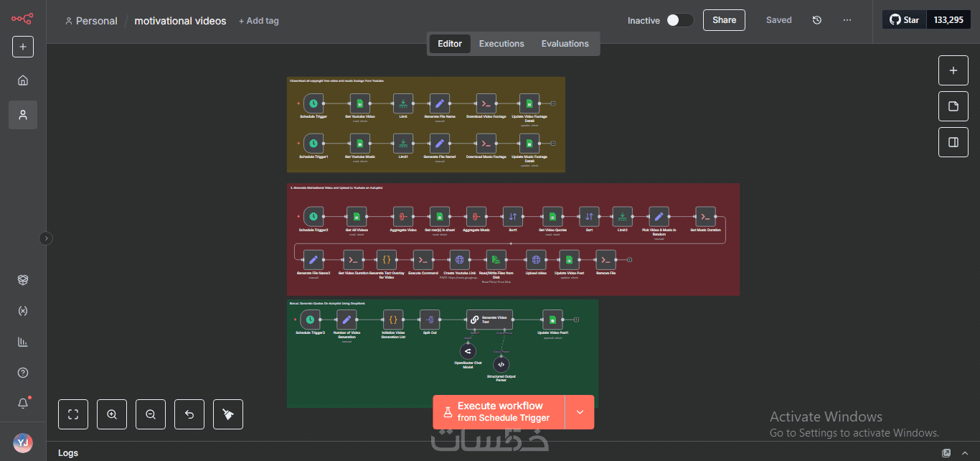Select the Update Video Post1 node
The width and height of the screenshot is (980, 461).
(x=552, y=320)
